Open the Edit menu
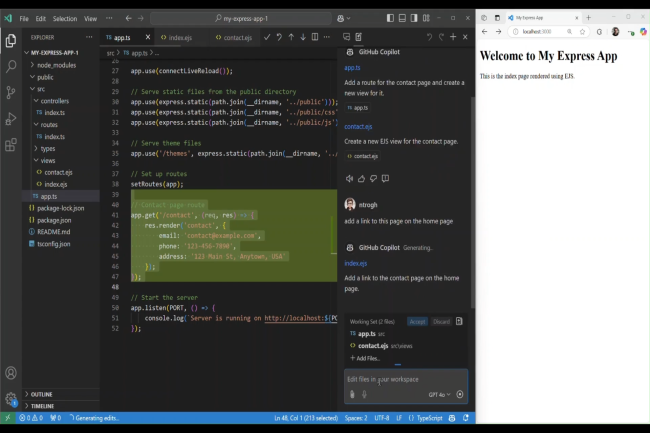Viewport: 650px width, 433px height. (x=41, y=19)
